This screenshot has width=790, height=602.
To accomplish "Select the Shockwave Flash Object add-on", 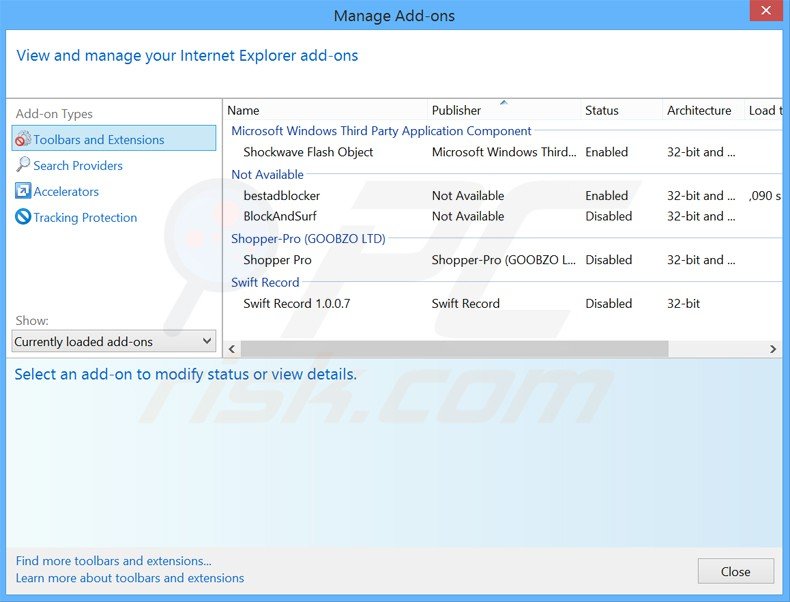I will (x=308, y=152).
